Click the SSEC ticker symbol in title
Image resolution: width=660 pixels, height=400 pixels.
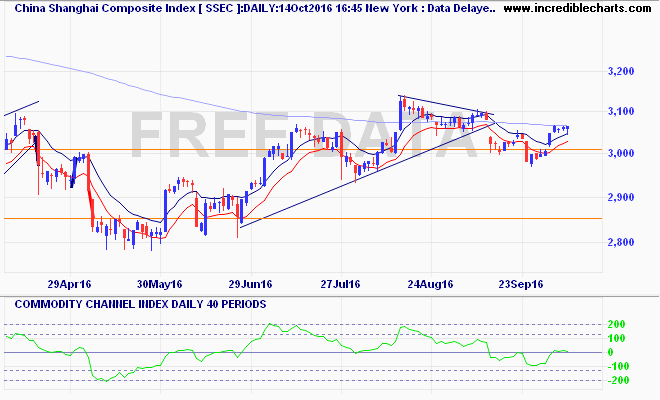(218, 8)
